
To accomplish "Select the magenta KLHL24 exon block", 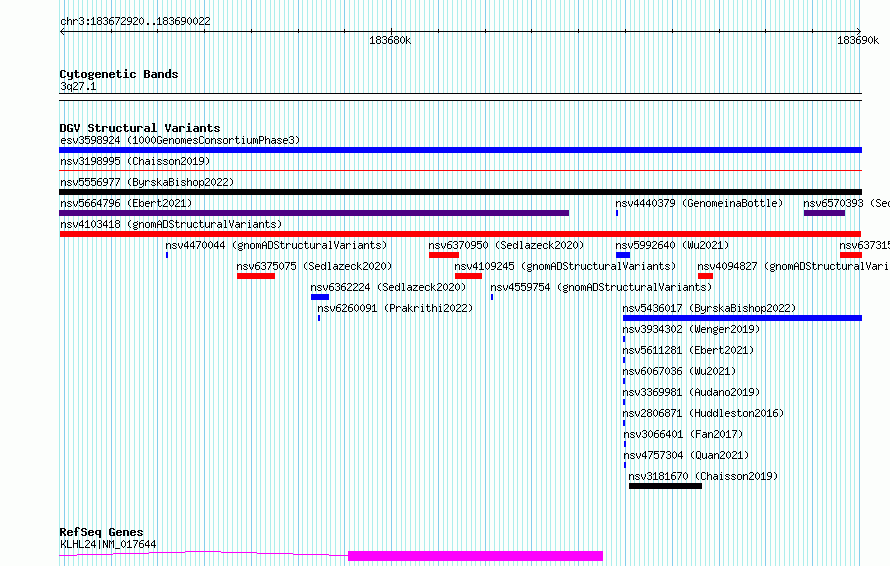I will (475, 556).
